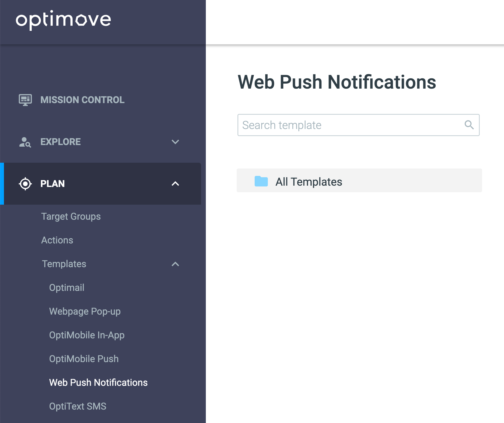Click the All Templates folder icon

pyautogui.click(x=261, y=181)
